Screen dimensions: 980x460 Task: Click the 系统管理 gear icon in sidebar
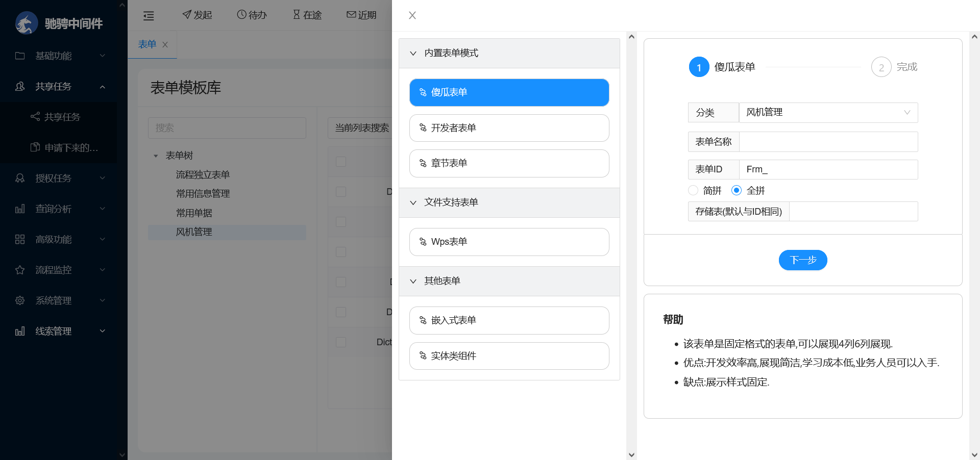(x=20, y=300)
